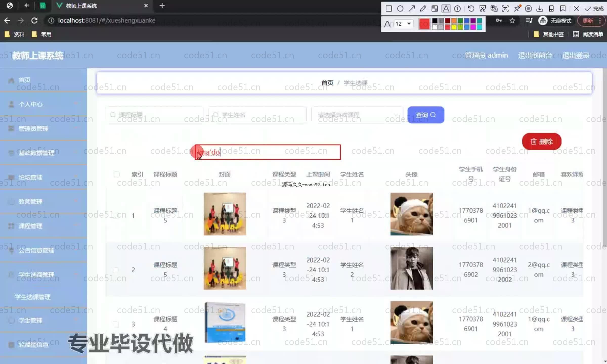The image size is (607, 364).
Task: Open the 阅读清单 reading list
Action: click(588, 34)
